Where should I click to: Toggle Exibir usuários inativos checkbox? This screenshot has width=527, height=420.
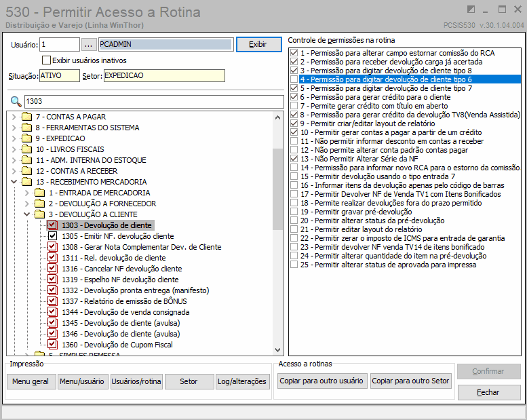tap(46, 60)
